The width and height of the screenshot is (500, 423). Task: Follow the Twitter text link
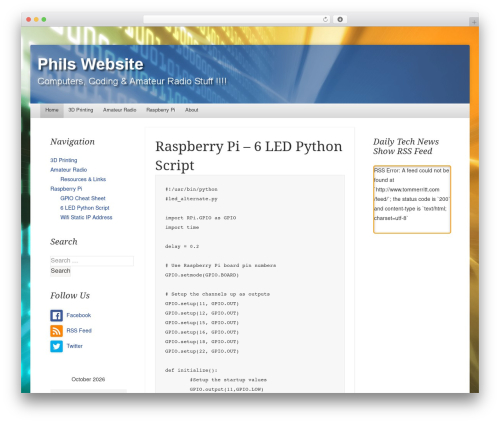pos(74,346)
